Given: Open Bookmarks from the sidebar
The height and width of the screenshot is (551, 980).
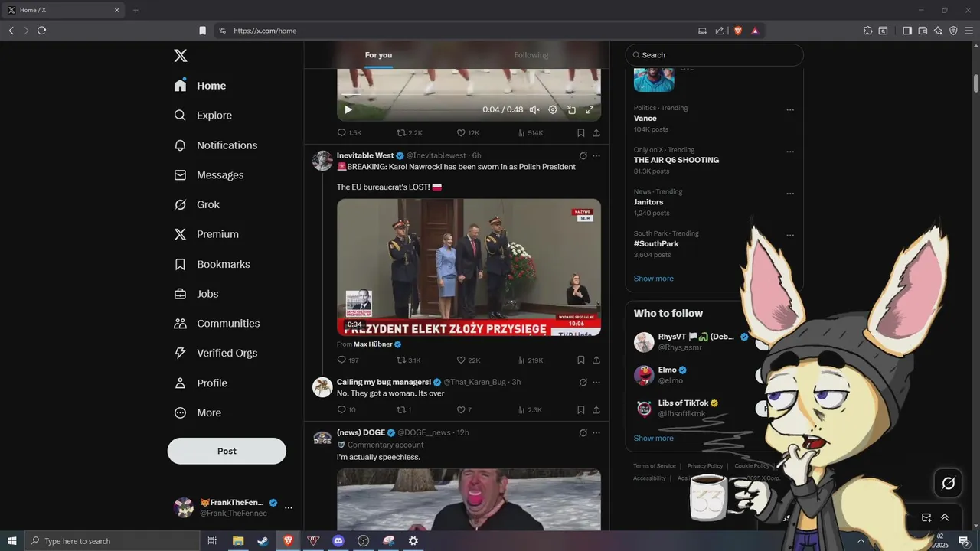Looking at the screenshot, I should (x=212, y=264).
